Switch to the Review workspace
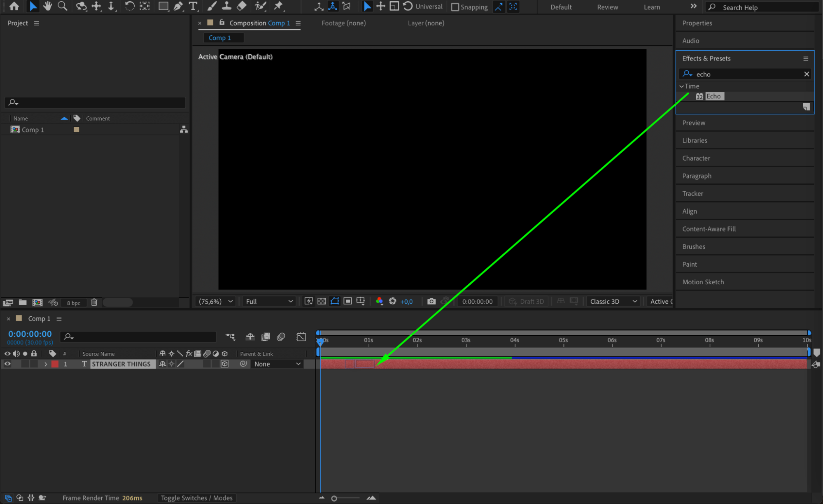This screenshot has height=504, width=823. point(607,7)
